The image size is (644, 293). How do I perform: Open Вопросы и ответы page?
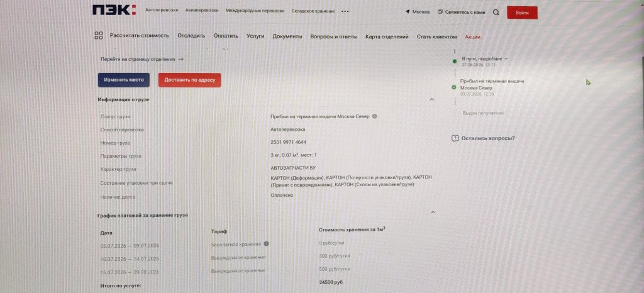point(333,36)
